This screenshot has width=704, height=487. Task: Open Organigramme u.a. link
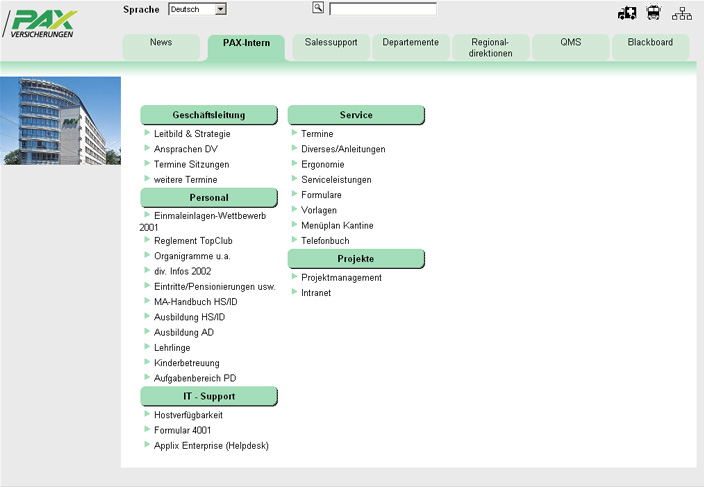(x=192, y=256)
